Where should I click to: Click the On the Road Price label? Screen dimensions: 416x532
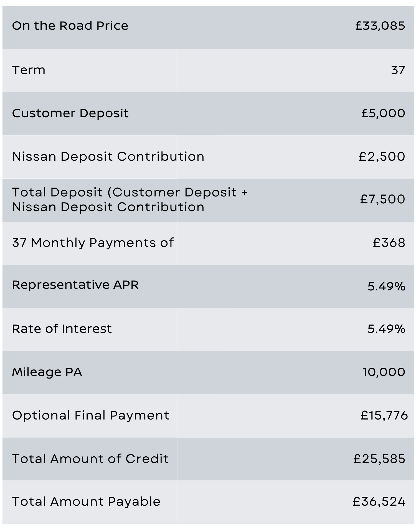(x=70, y=26)
